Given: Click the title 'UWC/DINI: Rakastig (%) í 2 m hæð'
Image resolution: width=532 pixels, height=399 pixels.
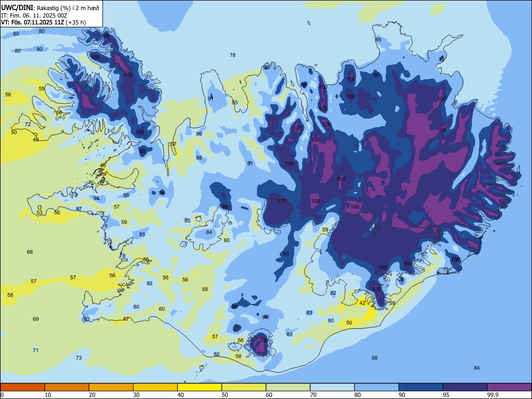Looking at the screenshot, I should [50, 8].
